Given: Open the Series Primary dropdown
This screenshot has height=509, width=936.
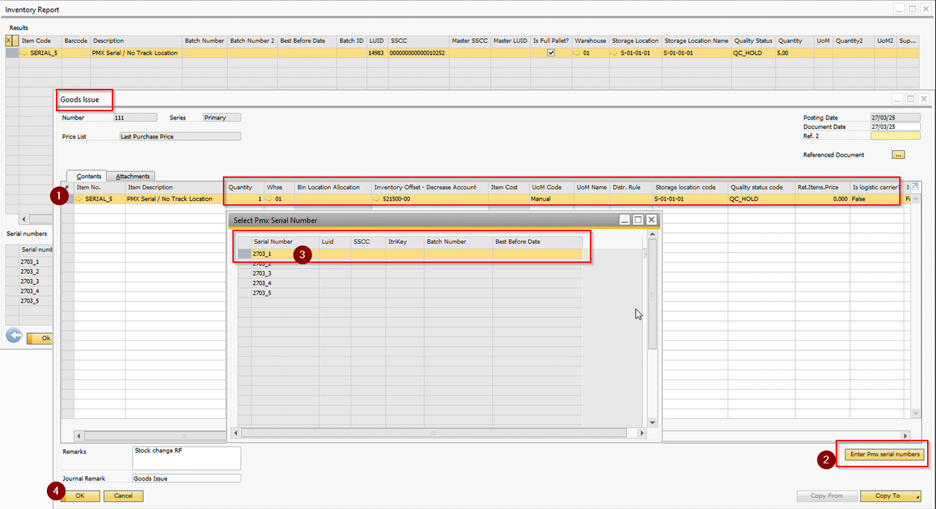Looking at the screenshot, I should pos(221,118).
